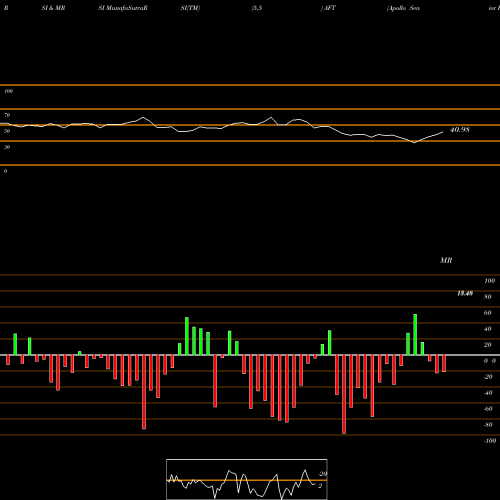Click the 'SI & MR' header text
Viewport: 500px width, 500px height.
point(53,8)
